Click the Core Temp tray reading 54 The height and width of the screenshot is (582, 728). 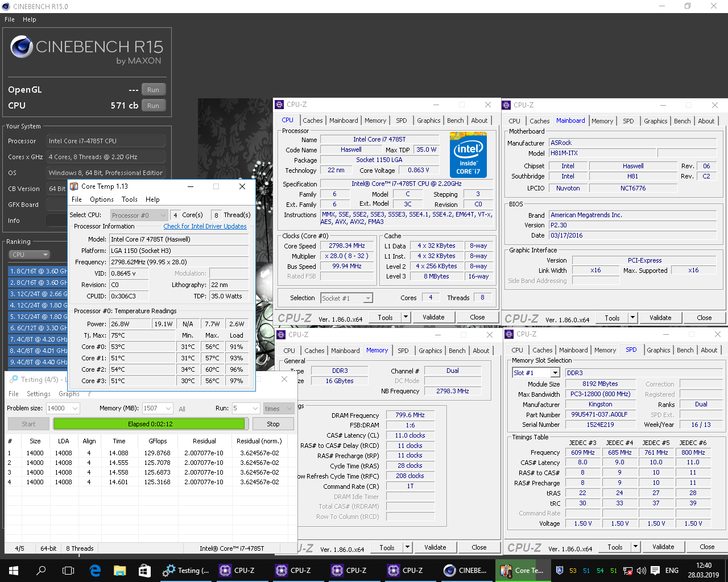click(600, 571)
